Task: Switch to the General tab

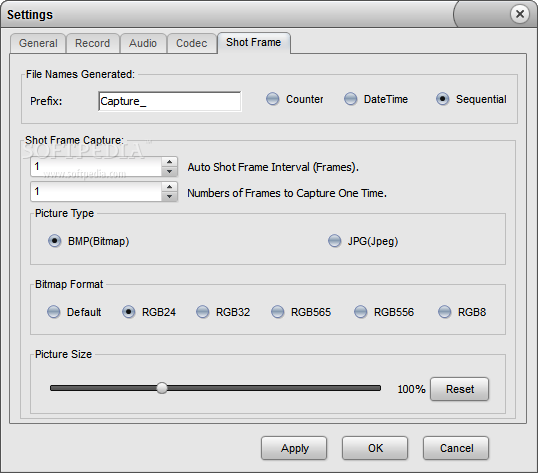Action: pos(38,43)
